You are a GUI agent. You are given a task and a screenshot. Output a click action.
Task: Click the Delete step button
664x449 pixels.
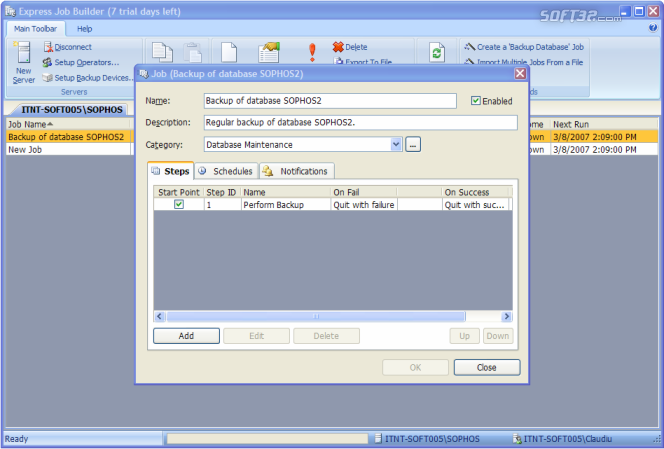[326, 336]
